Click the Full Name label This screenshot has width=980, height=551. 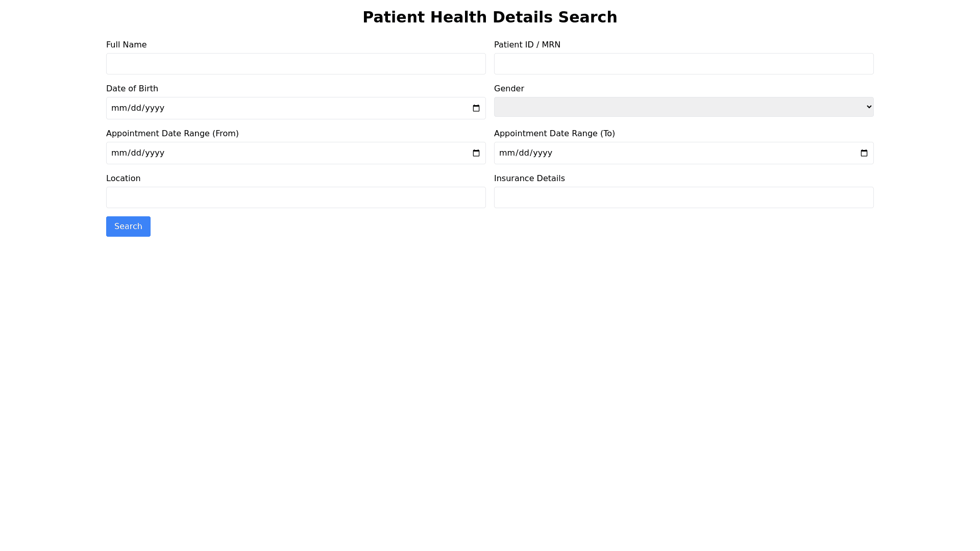(126, 45)
